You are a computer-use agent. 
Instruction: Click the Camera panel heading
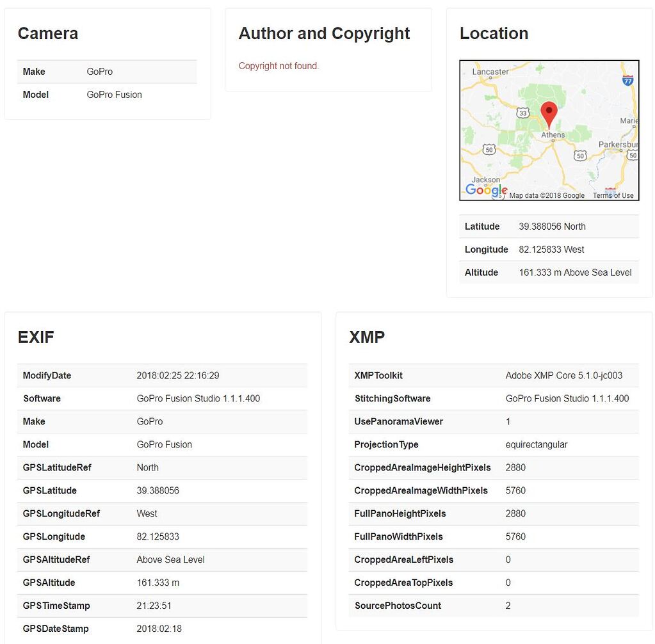[47, 34]
